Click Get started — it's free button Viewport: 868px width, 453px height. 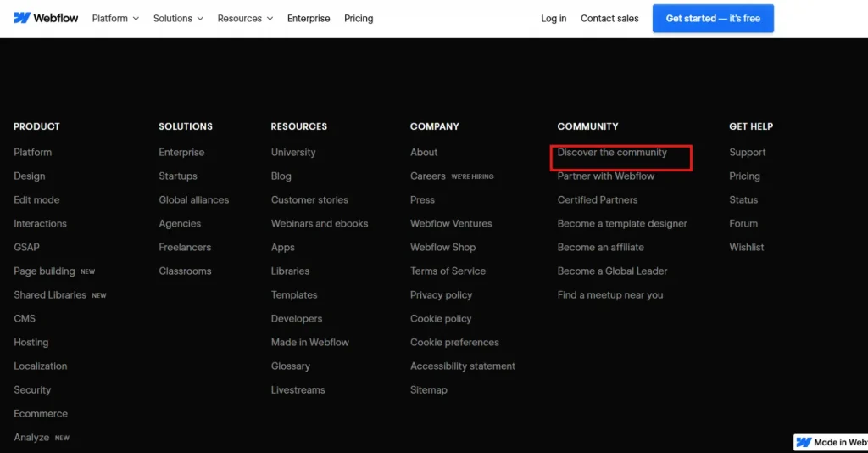point(713,19)
